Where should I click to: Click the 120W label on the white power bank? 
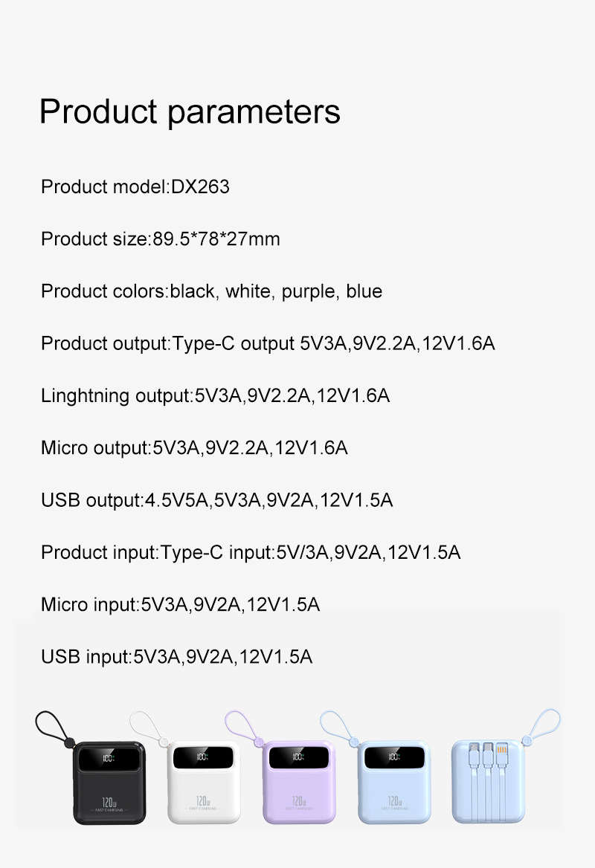click(203, 801)
